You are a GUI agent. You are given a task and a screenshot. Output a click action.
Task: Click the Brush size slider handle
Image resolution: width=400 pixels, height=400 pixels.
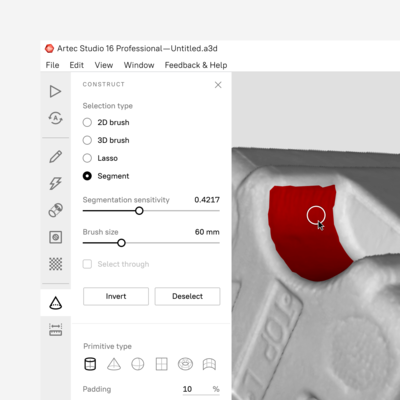tap(121, 243)
